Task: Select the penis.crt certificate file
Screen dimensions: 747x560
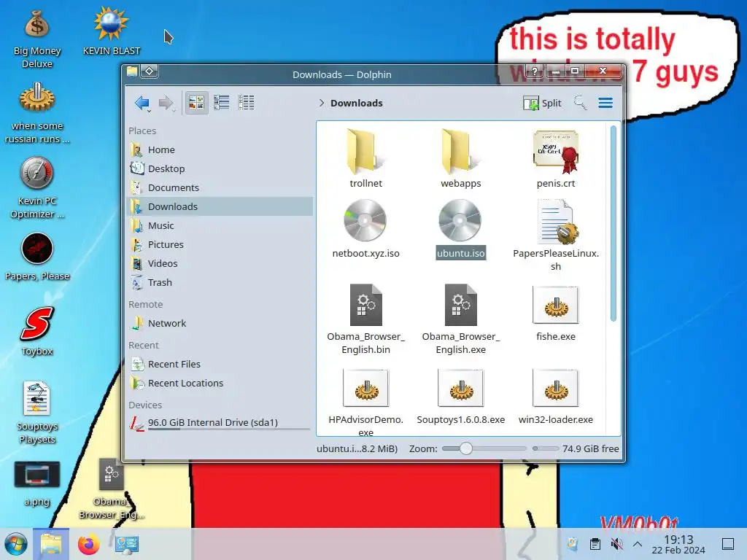Action: [x=555, y=158]
